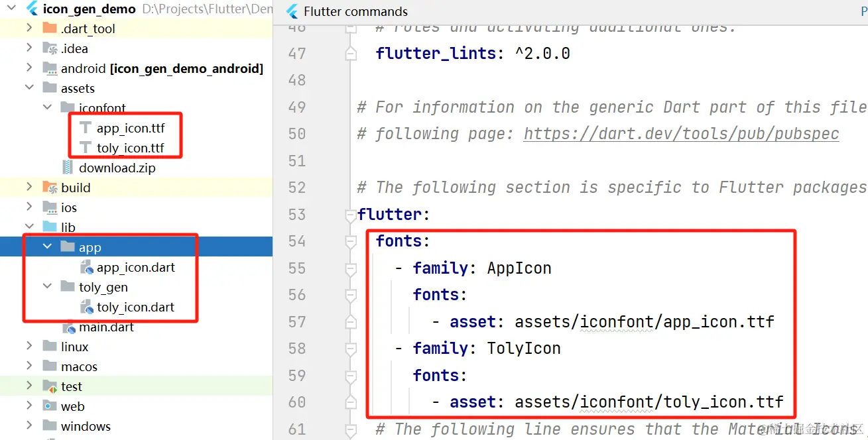Fold the flutter: block at line 53
The image size is (868, 440).
point(350,215)
